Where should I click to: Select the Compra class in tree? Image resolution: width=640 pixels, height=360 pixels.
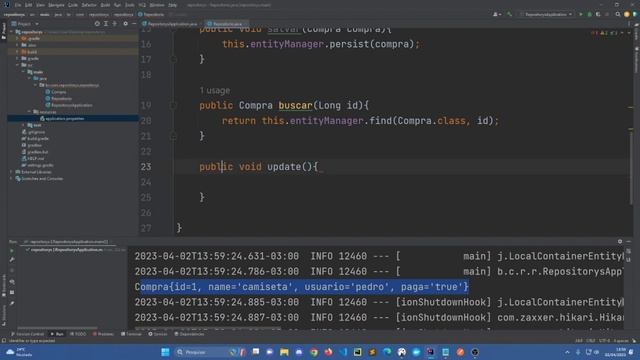[x=56, y=92]
